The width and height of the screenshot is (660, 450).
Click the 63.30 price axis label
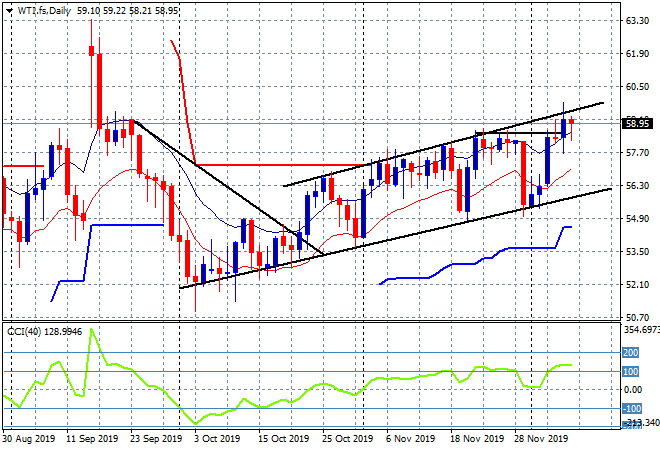pos(637,21)
